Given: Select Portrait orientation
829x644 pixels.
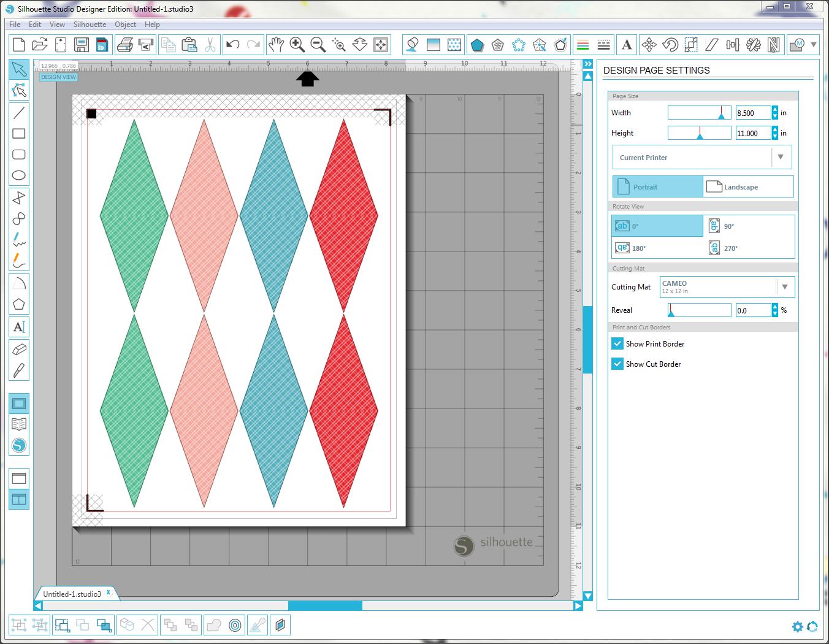Looking at the screenshot, I should point(658,186).
